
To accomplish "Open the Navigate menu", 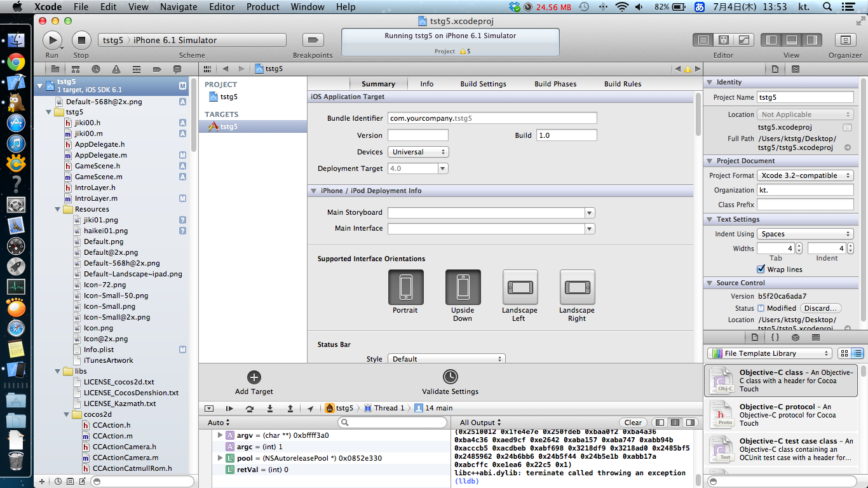I will pos(179,7).
